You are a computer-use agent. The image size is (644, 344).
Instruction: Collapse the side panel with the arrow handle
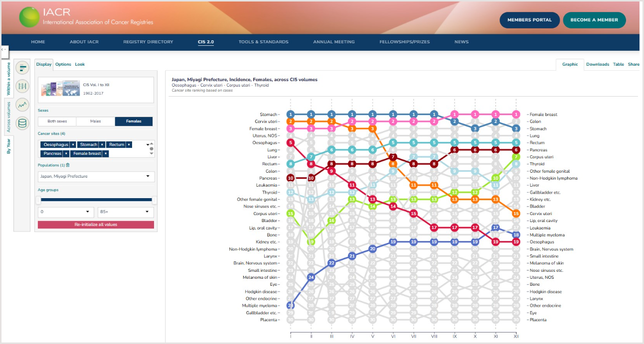(3, 50)
